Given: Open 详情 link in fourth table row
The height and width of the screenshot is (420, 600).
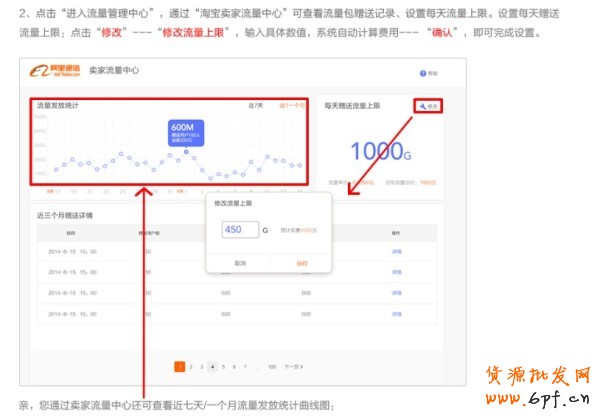Looking at the screenshot, I should [x=397, y=313].
